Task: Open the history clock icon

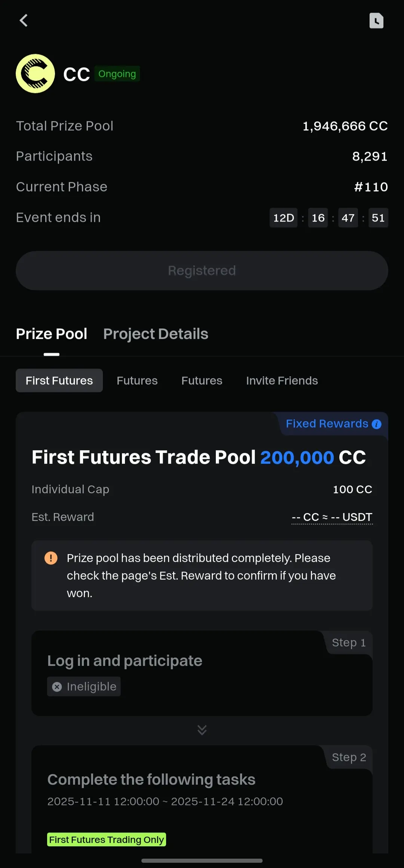Action: 376,21
